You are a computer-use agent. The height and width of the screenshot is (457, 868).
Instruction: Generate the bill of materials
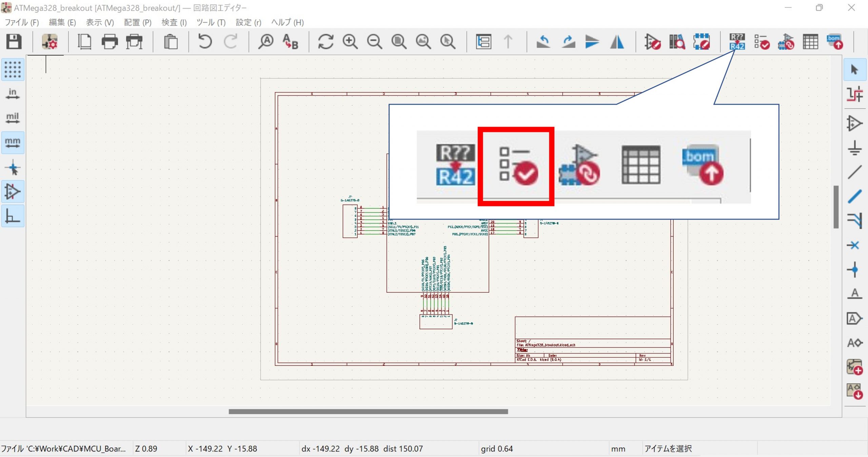click(835, 42)
